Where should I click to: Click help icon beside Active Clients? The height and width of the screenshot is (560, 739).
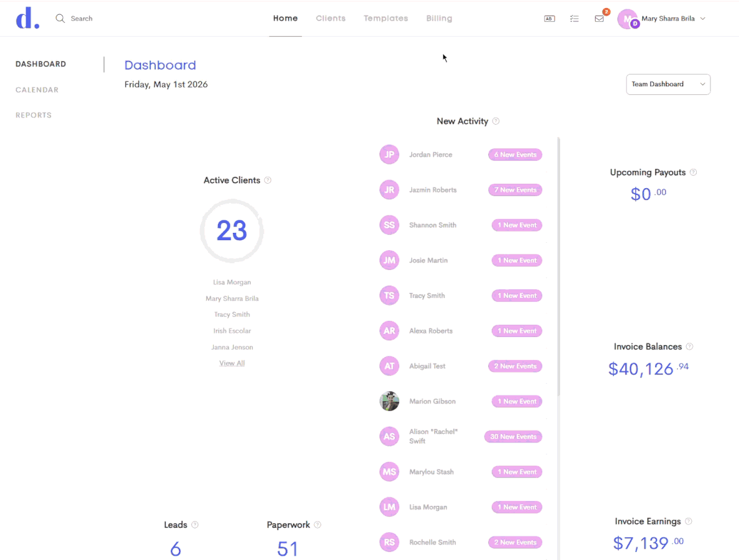click(268, 181)
